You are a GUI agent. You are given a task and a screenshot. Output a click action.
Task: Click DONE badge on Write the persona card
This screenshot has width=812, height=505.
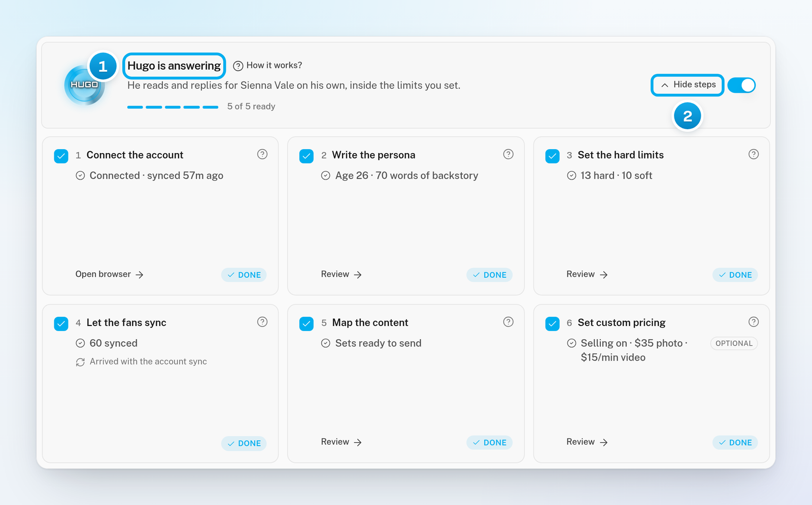pos(489,275)
